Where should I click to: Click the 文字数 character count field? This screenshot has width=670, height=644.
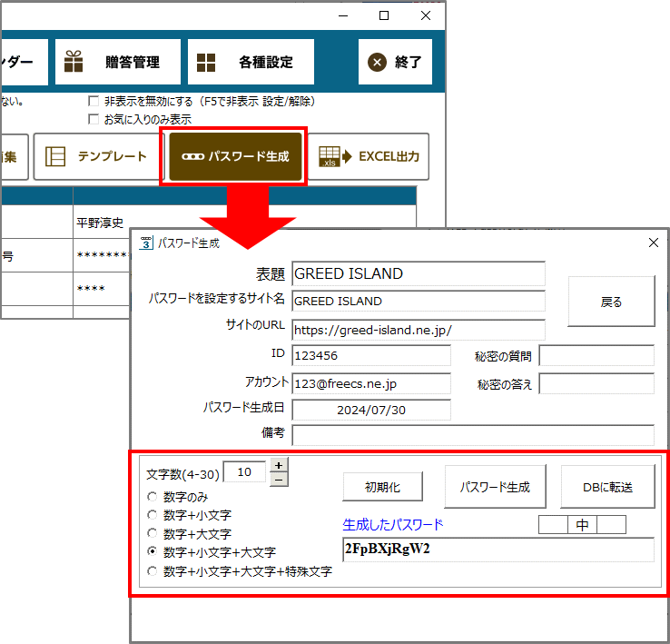point(244,472)
